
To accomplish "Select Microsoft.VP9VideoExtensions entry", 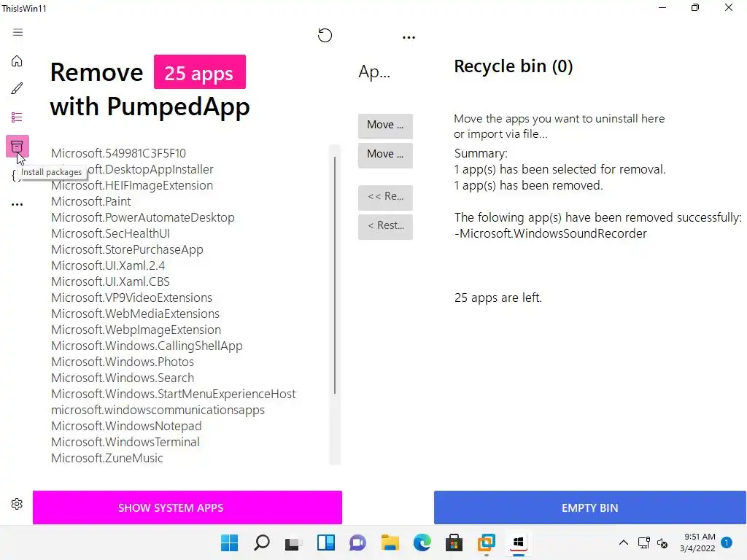I will pos(131,297).
